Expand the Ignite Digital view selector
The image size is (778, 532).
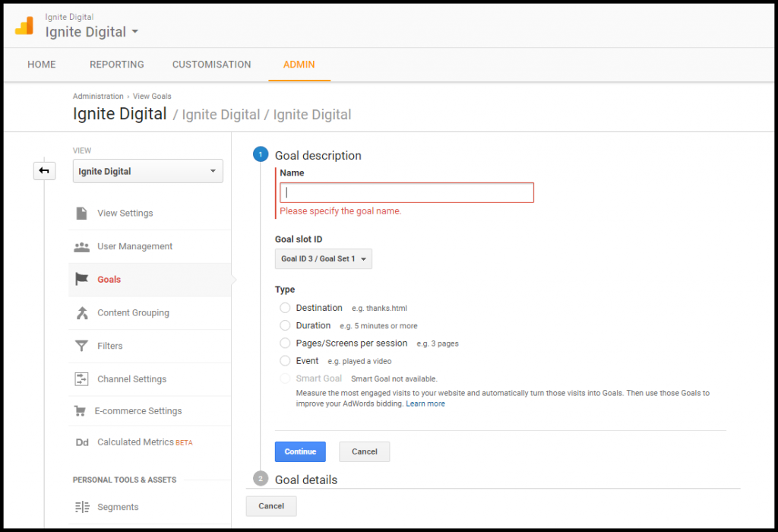tap(147, 172)
